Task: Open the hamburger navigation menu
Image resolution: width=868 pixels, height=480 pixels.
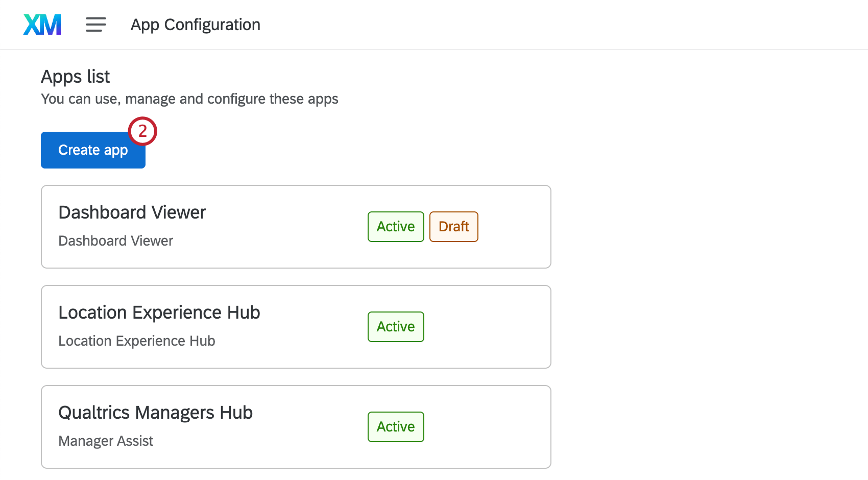Action: 95,24
